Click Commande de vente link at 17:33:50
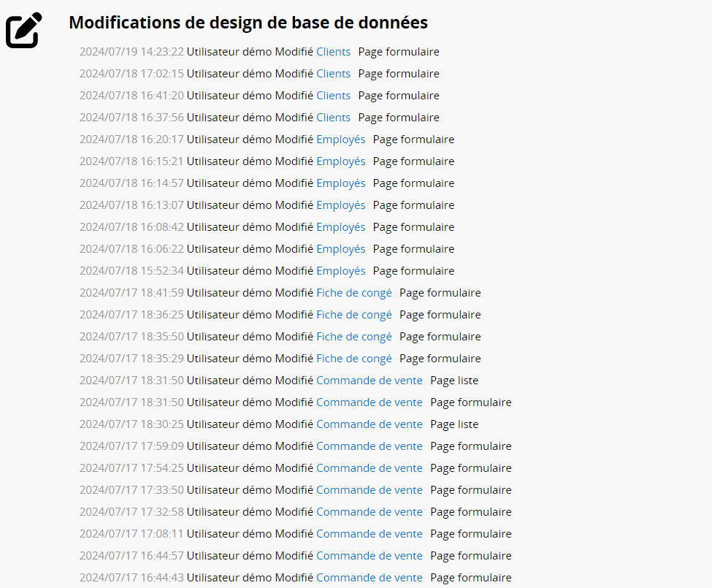The width and height of the screenshot is (712, 588). (369, 490)
